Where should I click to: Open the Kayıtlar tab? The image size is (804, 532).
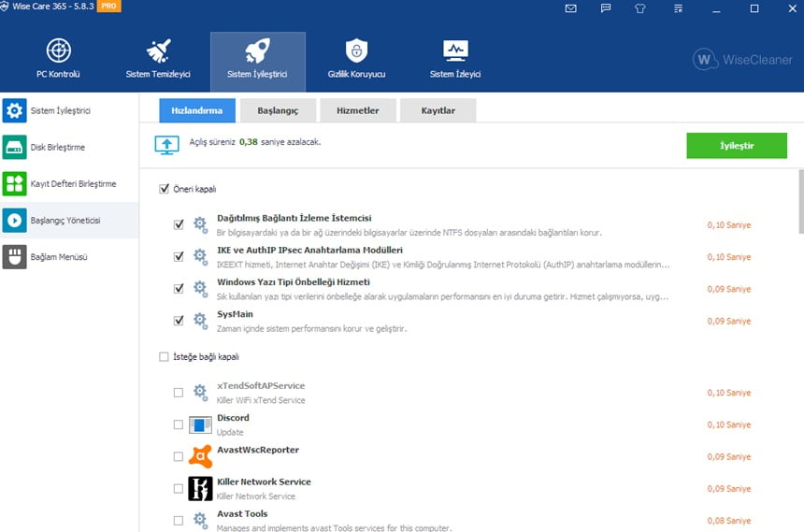pyautogui.click(x=438, y=110)
